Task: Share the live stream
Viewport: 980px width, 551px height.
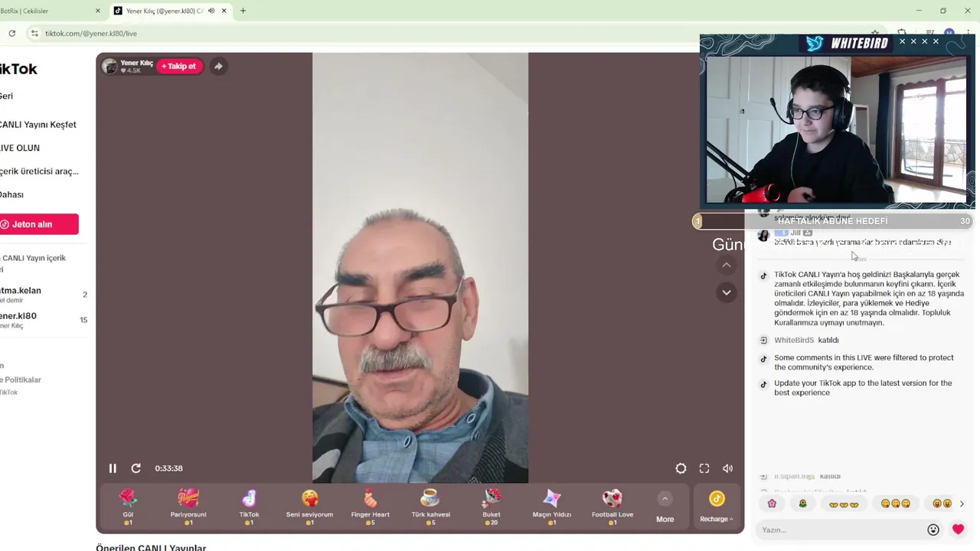Action: click(x=218, y=67)
